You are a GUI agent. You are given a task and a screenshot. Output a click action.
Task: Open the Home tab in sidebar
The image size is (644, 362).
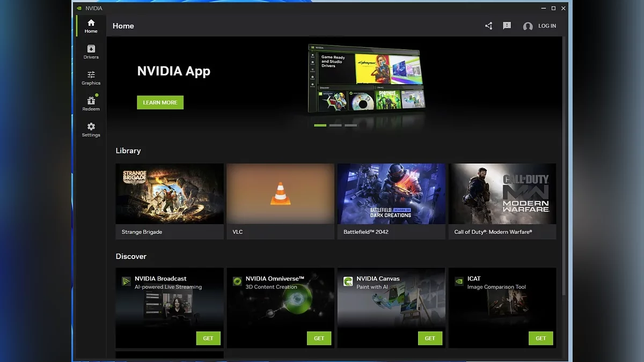point(91,26)
